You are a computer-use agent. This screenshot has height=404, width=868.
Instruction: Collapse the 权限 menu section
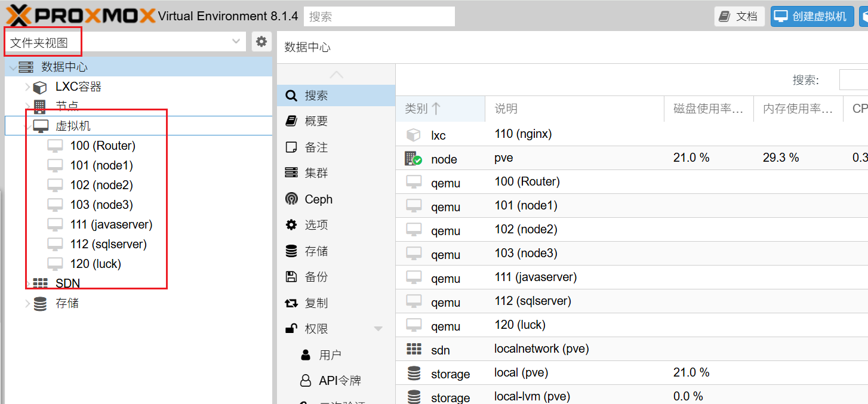(378, 329)
